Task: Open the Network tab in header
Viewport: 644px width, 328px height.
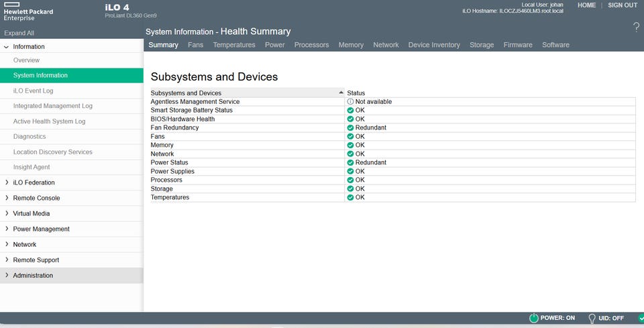Action: pyautogui.click(x=386, y=45)
